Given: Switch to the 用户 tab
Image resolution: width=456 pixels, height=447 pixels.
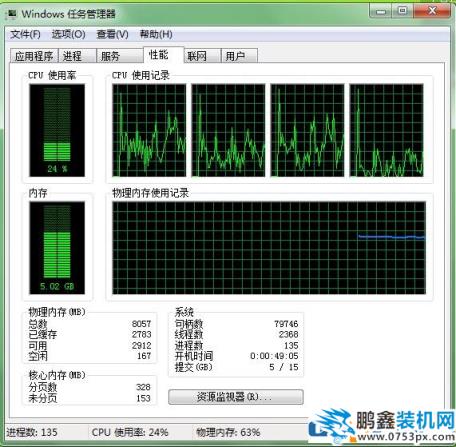Looking at the screenshot, I should tap(239, 56).
